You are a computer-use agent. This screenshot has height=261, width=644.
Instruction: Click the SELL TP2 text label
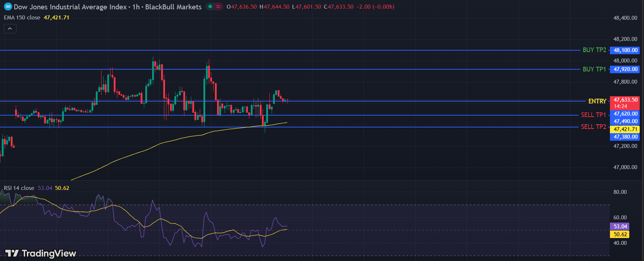[593, 127]
